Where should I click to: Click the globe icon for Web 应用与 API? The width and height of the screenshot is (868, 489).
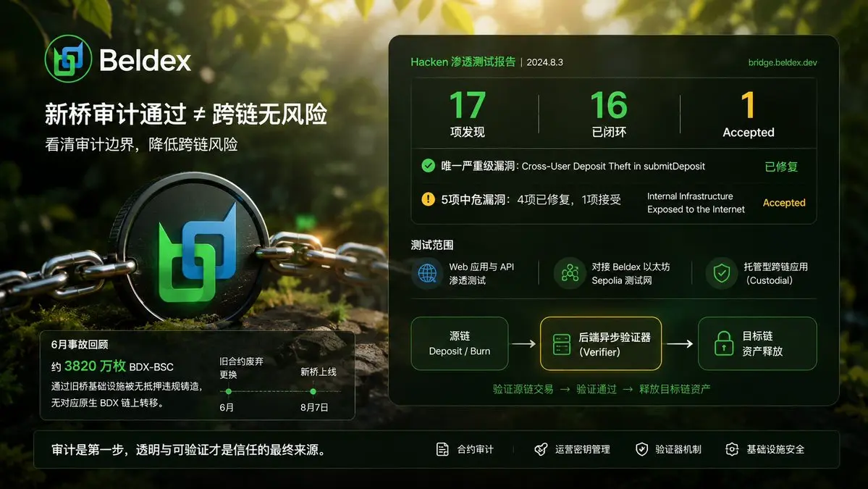(x=427, y=273)
